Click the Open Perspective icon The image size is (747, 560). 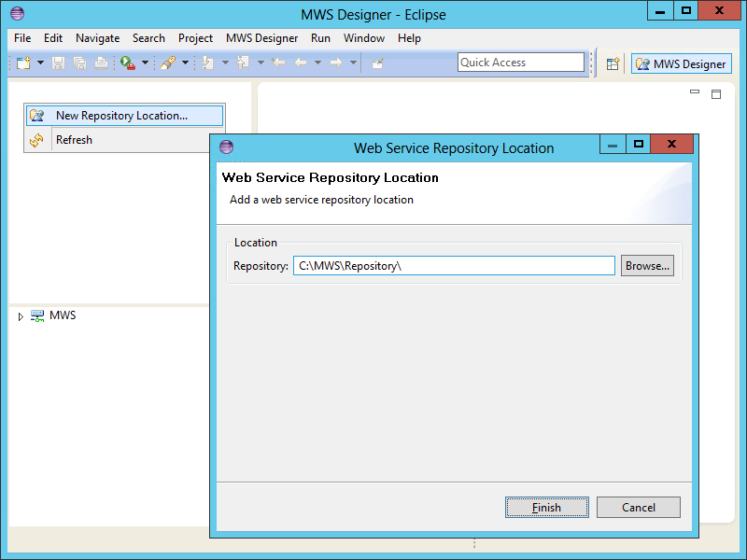[x=613, y=63]
